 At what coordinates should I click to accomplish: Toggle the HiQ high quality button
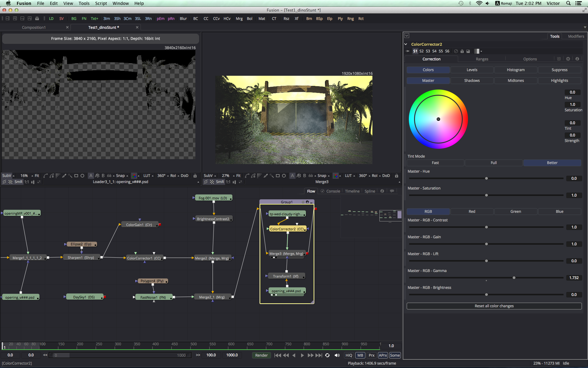click(x=349, y=355)
